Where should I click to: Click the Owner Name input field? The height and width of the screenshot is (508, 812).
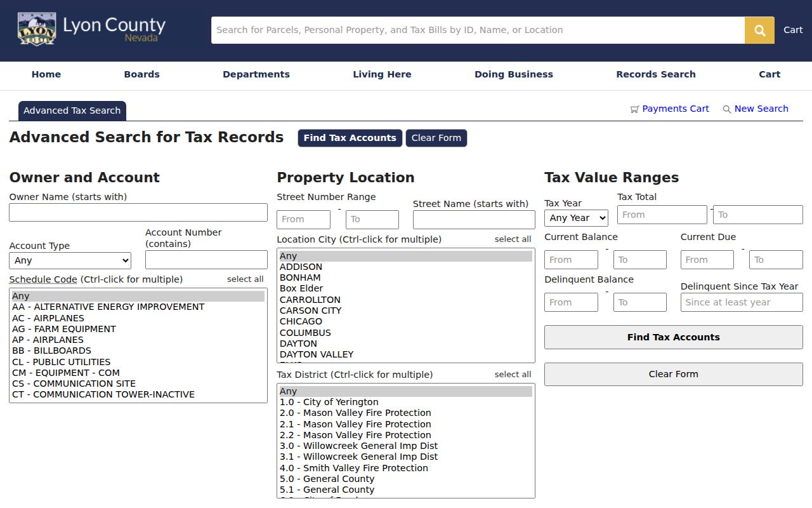pos(138,213)
